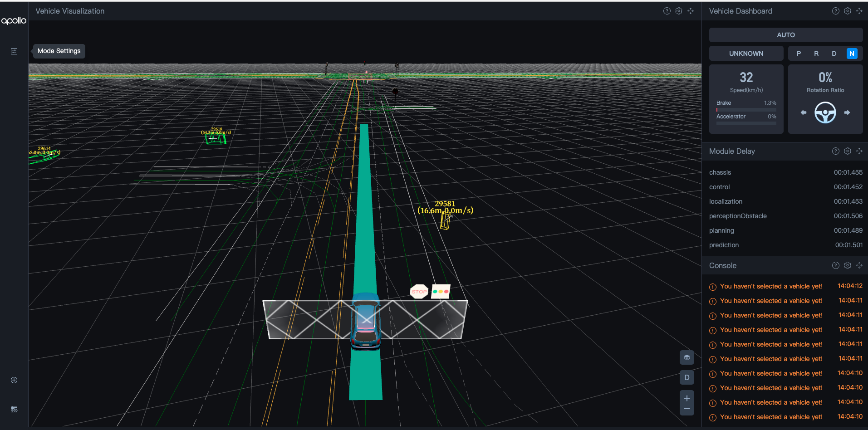Expand Module Delay panel to fullscreen
The height and width of the screenshot is (430, 868).
click(x=859, y=151)
